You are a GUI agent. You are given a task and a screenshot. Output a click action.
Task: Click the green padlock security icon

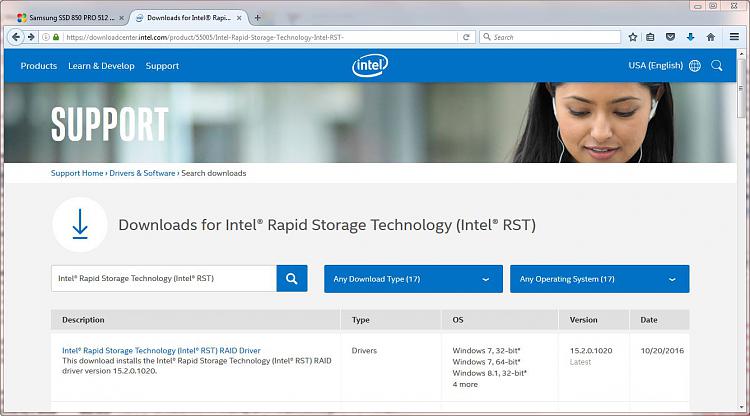[56, 37]
